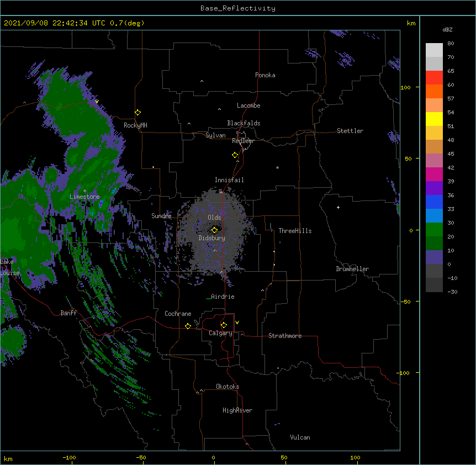This screenshot has height=465, width=476.
Task: Click the yellow marker near RockyMH
Action: point(137,113)
